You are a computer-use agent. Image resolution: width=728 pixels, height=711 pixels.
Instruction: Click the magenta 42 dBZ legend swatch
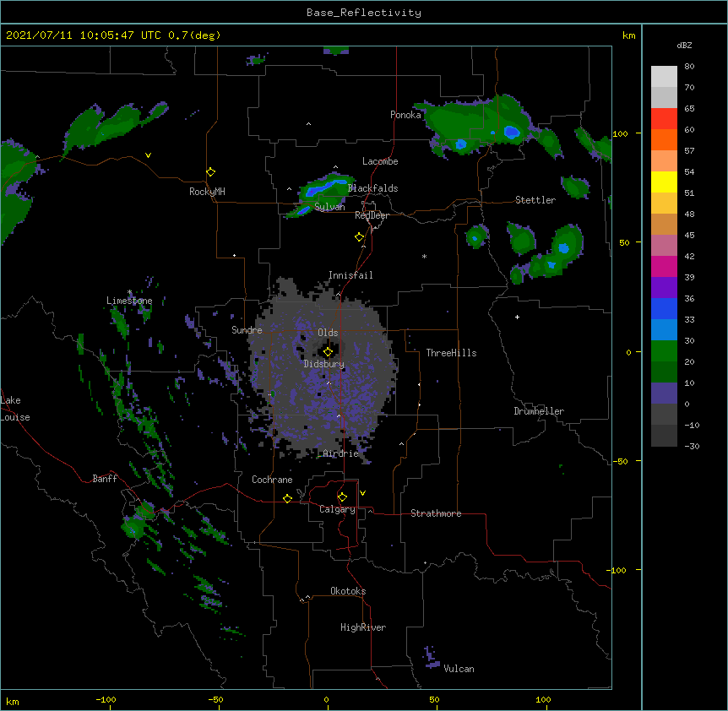click(664, 266)
